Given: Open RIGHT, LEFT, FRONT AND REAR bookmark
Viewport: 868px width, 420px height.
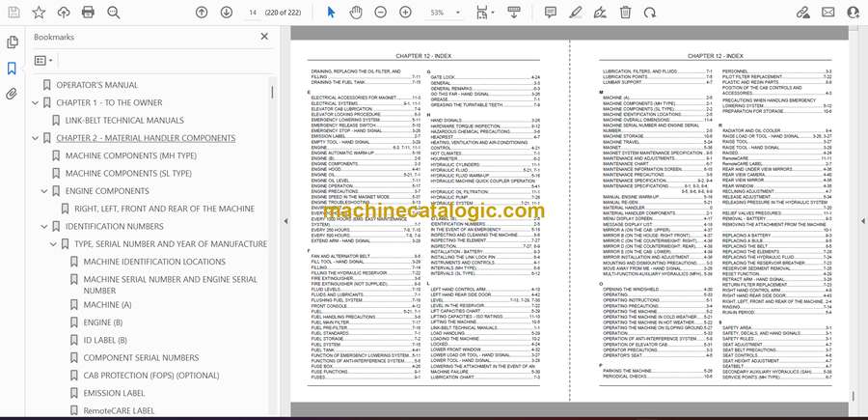Looking at the screenshot, I should click(164, 209).
